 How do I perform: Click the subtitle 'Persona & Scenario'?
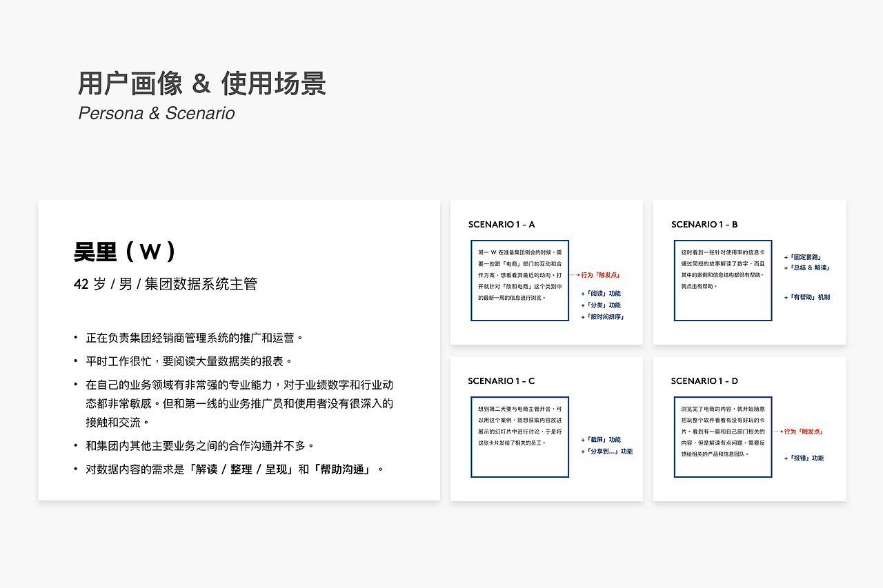(157, 113)
